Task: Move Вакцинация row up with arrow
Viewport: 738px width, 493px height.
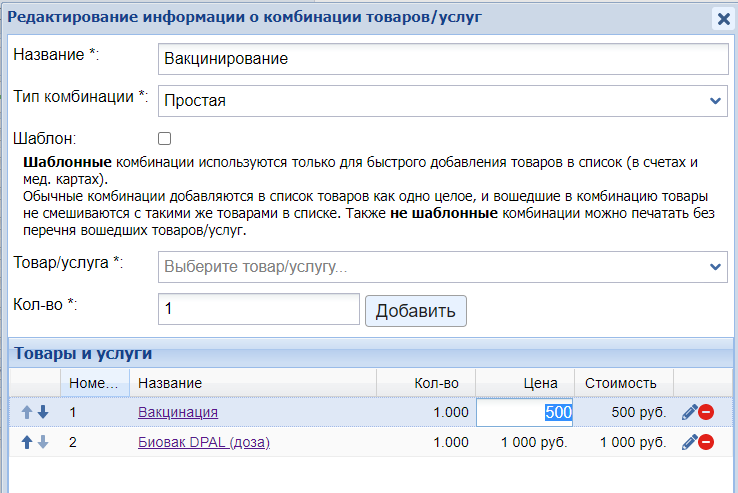Action: [x=27, y=412]
